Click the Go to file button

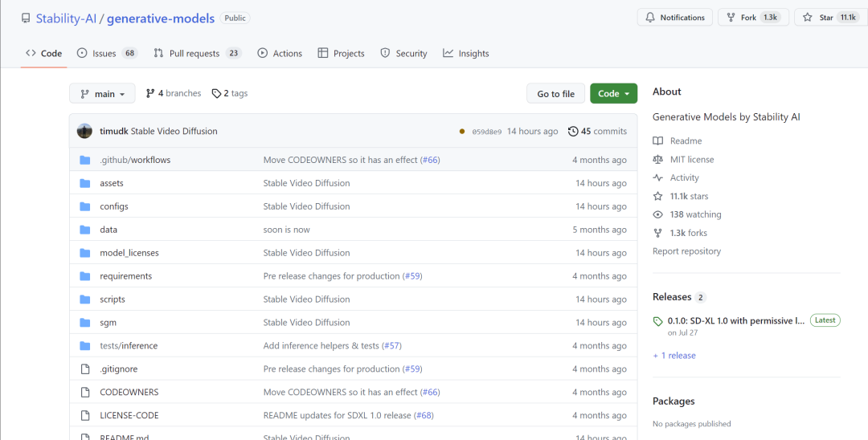555,94
